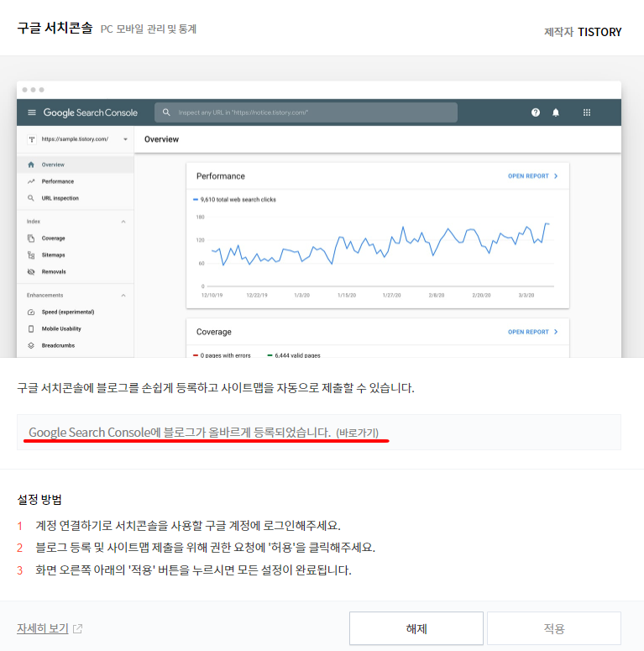Click the Coverage card heading

tap(214, 332)
